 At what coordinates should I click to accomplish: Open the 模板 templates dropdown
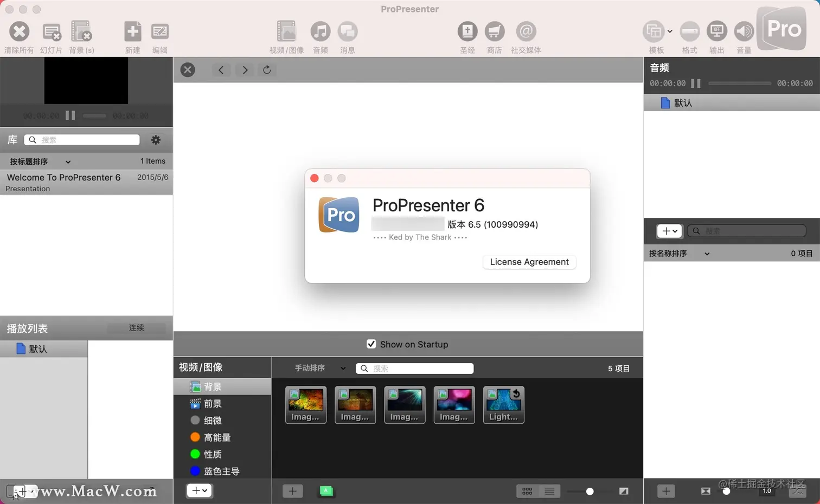[657, 31]
